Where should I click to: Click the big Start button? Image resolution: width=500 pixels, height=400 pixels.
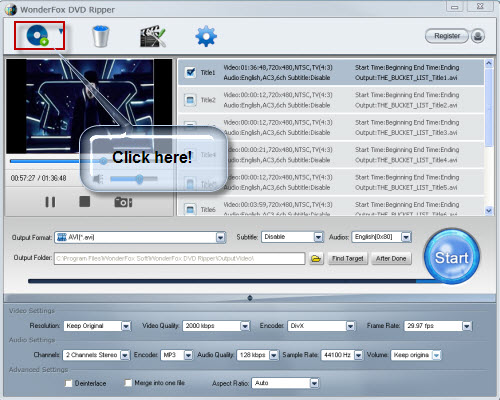point(452,257)
